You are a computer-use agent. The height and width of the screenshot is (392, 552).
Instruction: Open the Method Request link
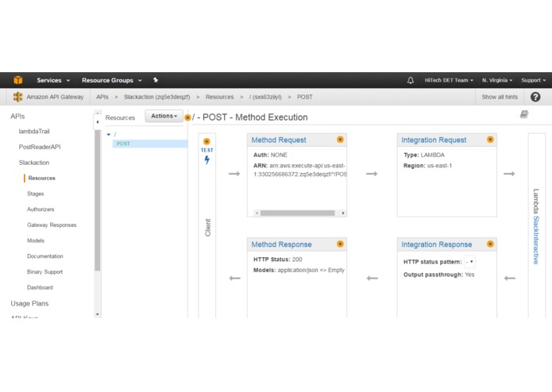tap(279, 140)
